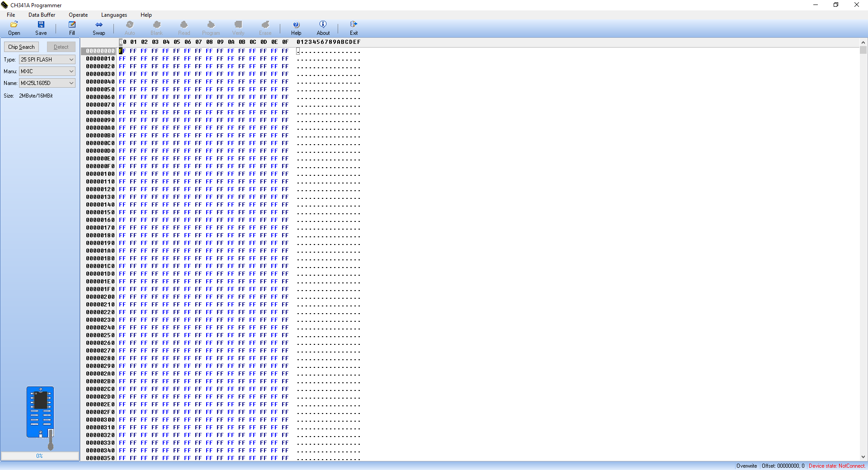The image size is (868, 470).
Task: Click the About toolbar icon
Action: [x=323, y=28]
